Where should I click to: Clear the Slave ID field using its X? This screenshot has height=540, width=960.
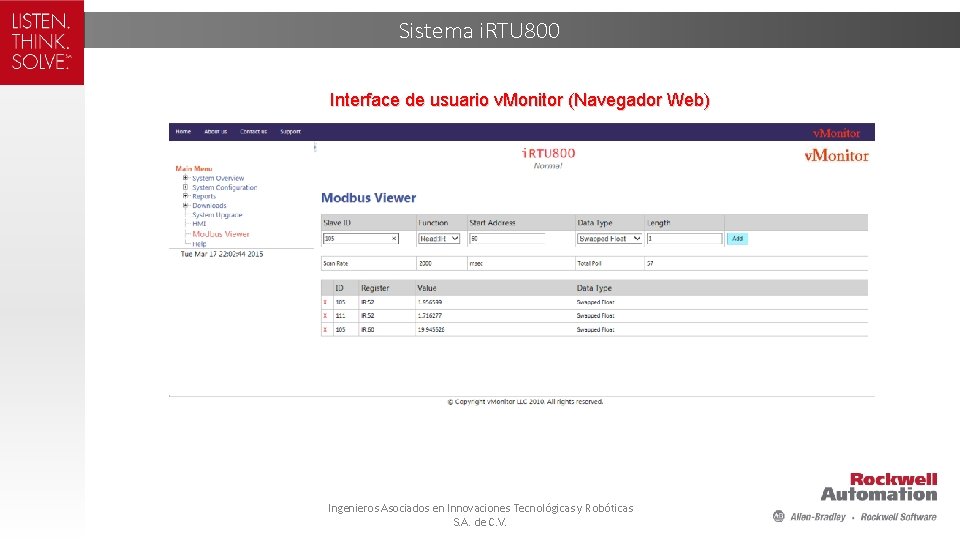(394, 239)
